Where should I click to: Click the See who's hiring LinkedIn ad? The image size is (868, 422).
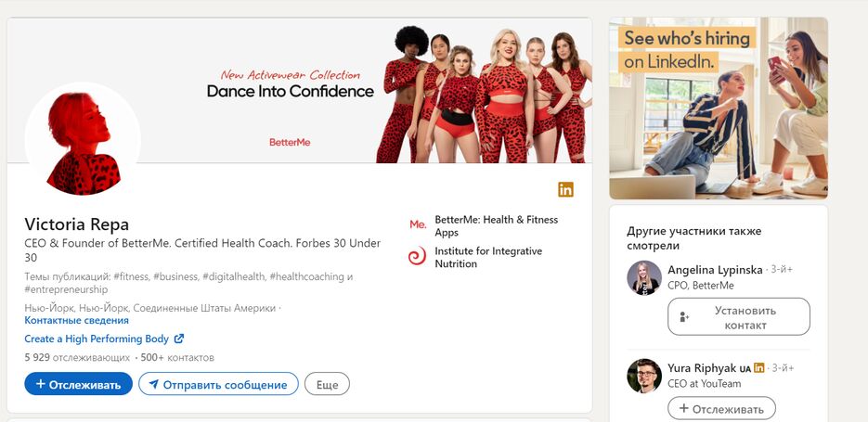pos(718,109)
